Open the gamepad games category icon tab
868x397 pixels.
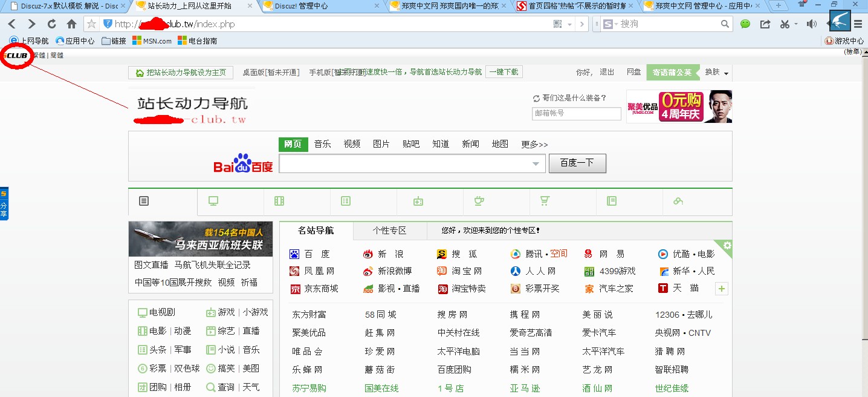(418, 201)
